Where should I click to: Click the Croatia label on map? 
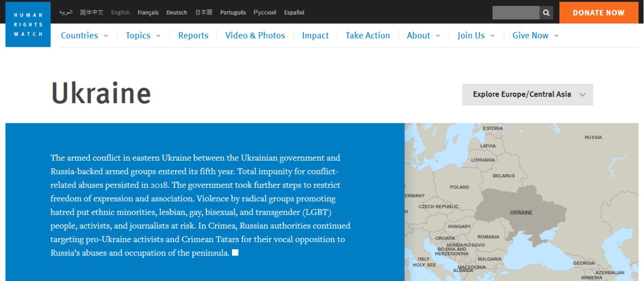445,238
